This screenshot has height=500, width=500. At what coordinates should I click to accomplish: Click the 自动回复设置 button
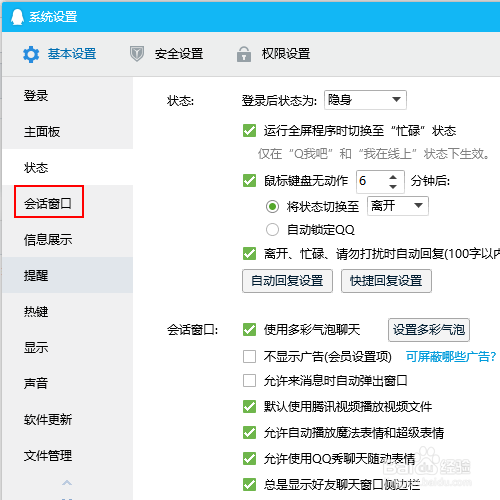(287, 281)
